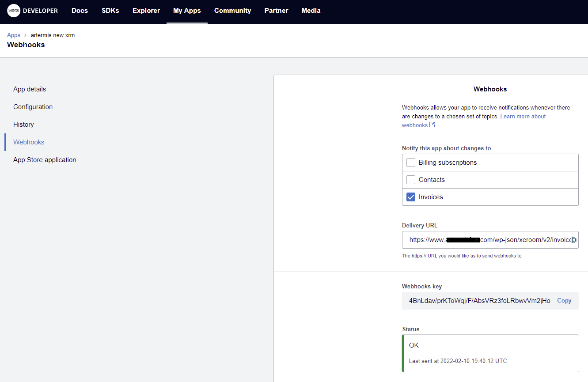The image size is (588, 382).
Task: Select Webhooks in the sidebar
Action: [x=29, y=142]
